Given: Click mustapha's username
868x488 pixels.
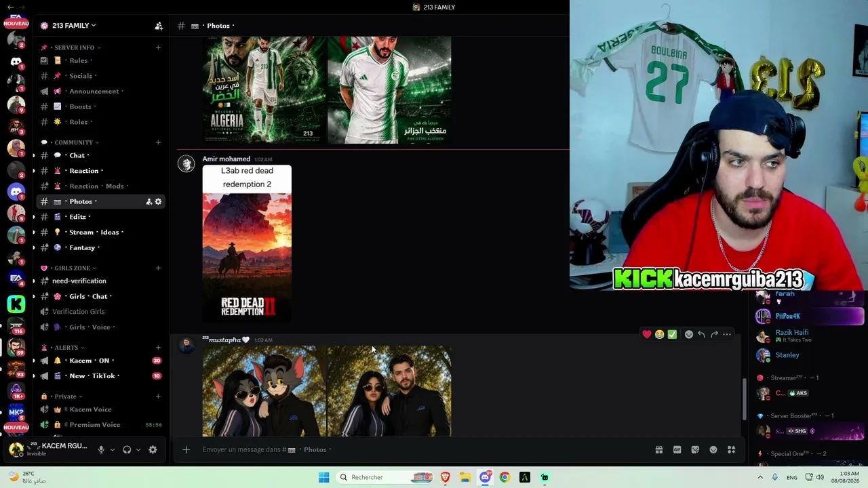Looking at the screenshot, I should point(227,340).
